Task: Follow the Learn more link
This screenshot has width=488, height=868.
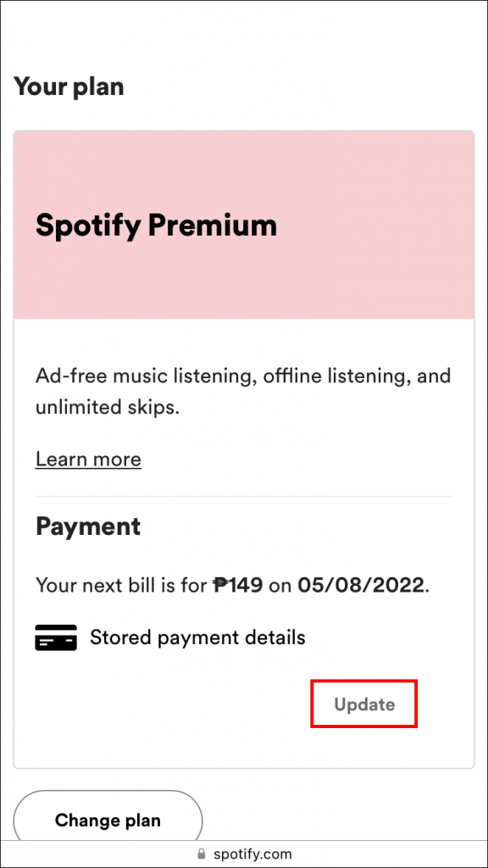Action: click(88, 459)
